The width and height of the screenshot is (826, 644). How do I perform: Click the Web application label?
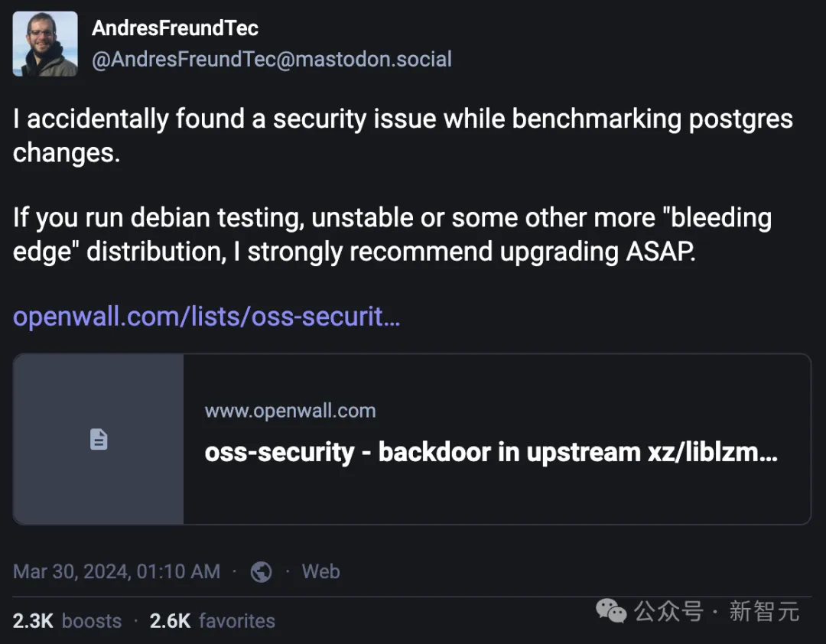(x=320, y=571)
